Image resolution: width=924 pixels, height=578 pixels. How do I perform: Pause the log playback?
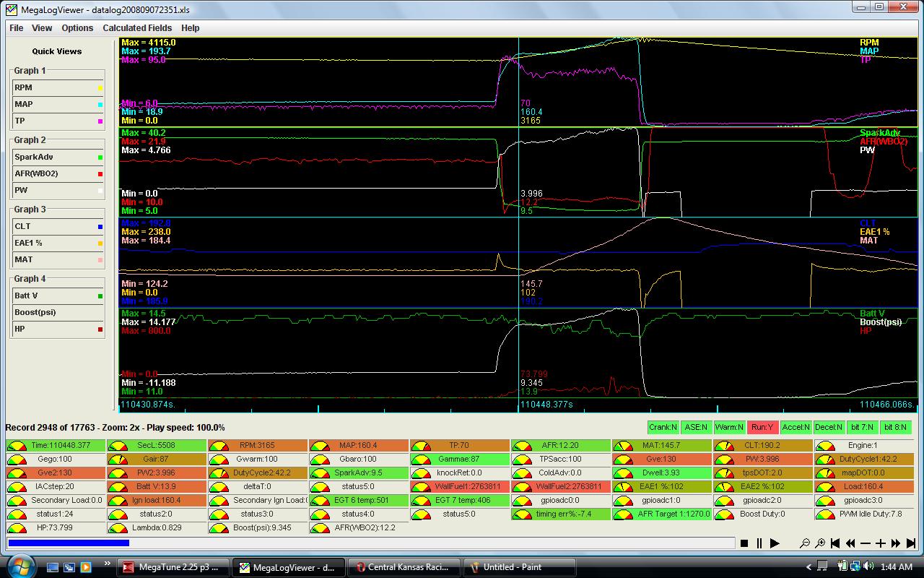tap(759, 543)
